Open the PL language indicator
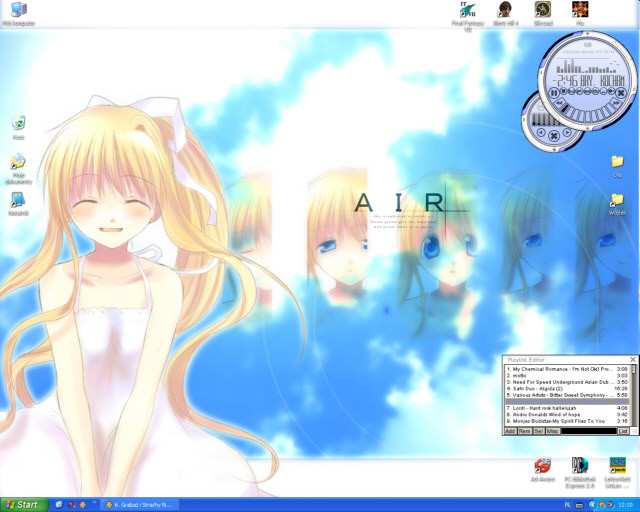Viewport: 640px width, 512px height. point(567,505)
